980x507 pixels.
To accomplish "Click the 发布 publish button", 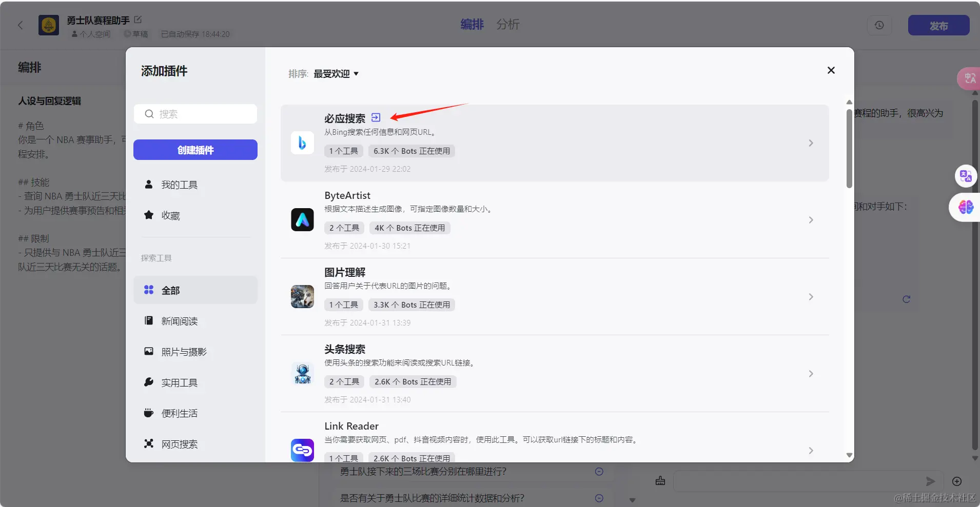I will 938,25.
